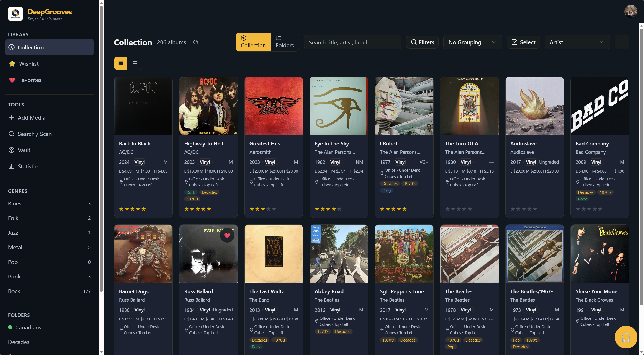Viewport: 644px width, 355px height.
Task: Open the Decades folder in sidebar
Action: 49,342
